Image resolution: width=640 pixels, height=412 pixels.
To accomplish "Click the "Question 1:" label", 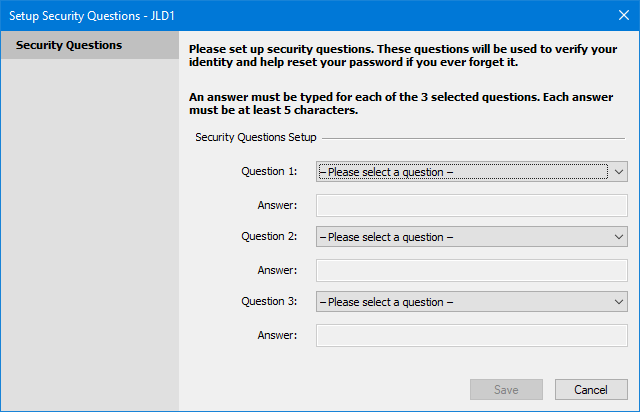I will tap(269, 171).
